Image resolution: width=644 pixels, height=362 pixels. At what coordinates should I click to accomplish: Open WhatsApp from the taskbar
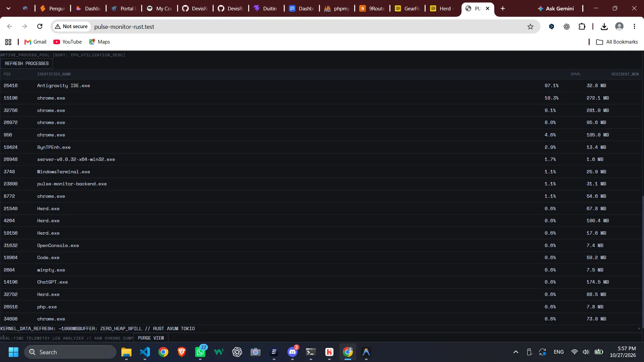coord(200,352)
